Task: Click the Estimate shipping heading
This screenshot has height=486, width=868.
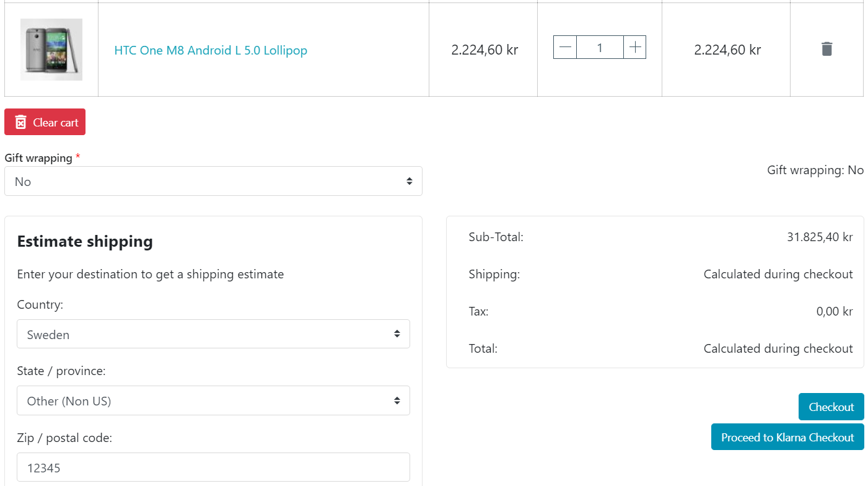Action: pos(85,241)
